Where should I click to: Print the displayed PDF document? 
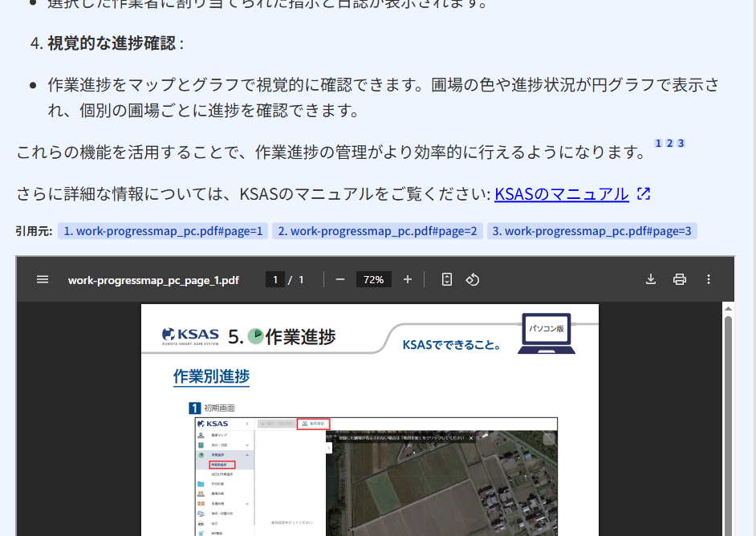[x=680, y=279]
